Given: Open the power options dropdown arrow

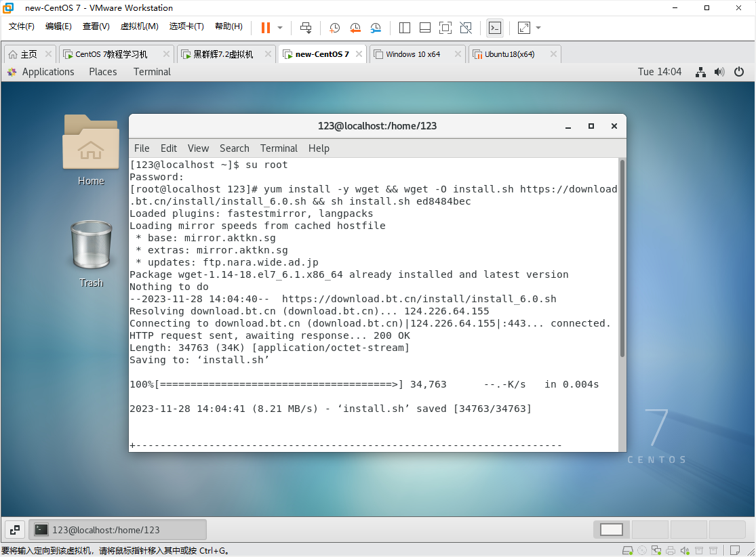Looking at the screenshot, I should 280,28.
